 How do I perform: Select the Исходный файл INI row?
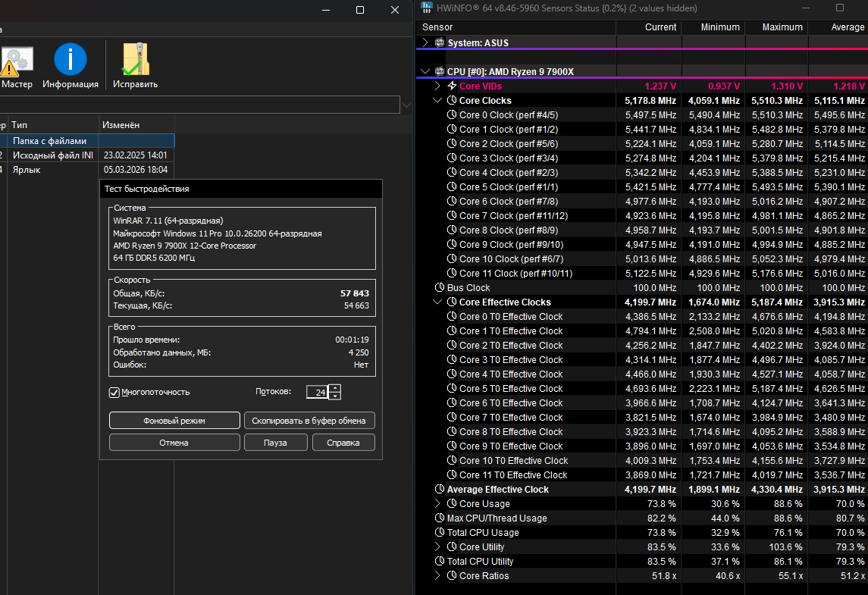pos(87,155)
